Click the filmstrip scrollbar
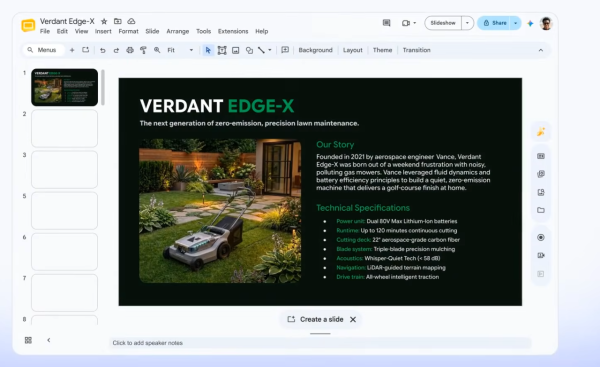Screen dimensions: 600x367 point(103,87)
